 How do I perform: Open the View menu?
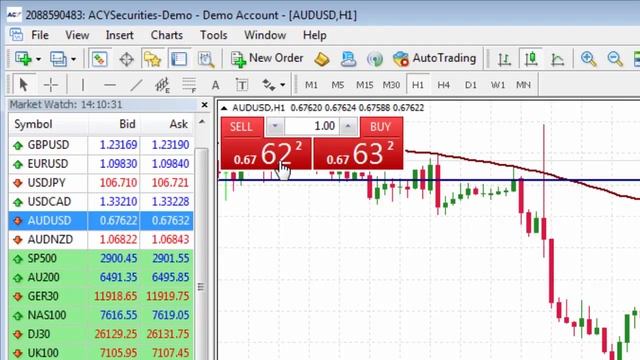[77, 36]
